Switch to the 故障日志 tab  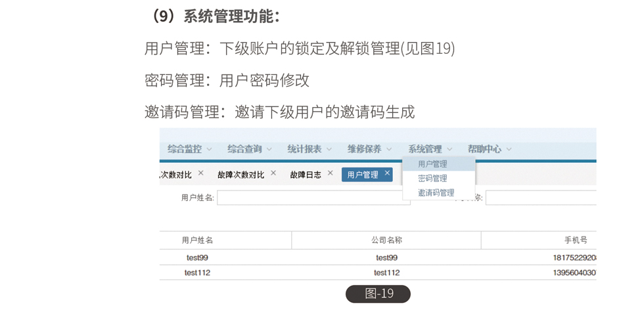tap(306, 175)
